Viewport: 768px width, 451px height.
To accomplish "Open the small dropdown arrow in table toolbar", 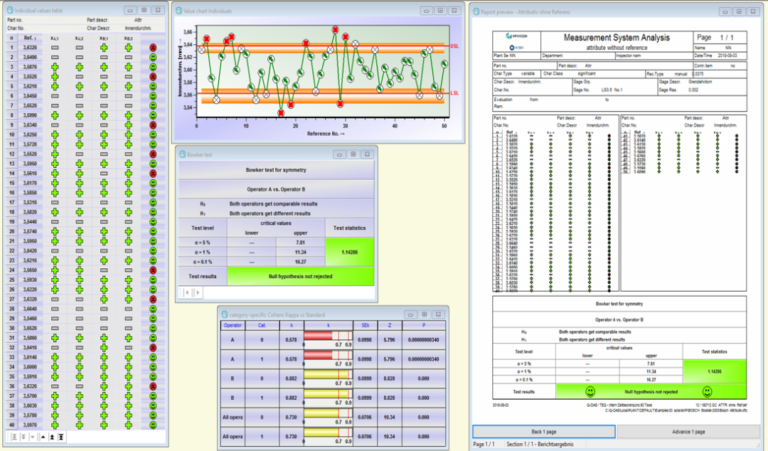I will coord(32,437).
